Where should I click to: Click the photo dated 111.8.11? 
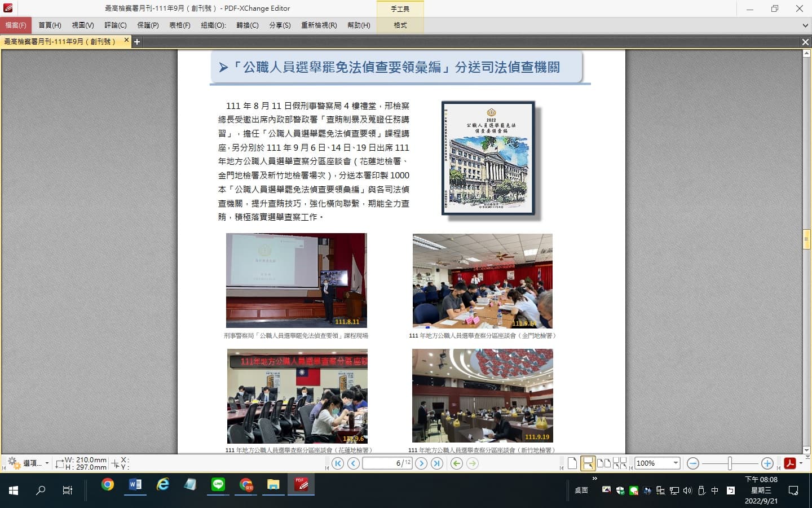tap(297, 281)
